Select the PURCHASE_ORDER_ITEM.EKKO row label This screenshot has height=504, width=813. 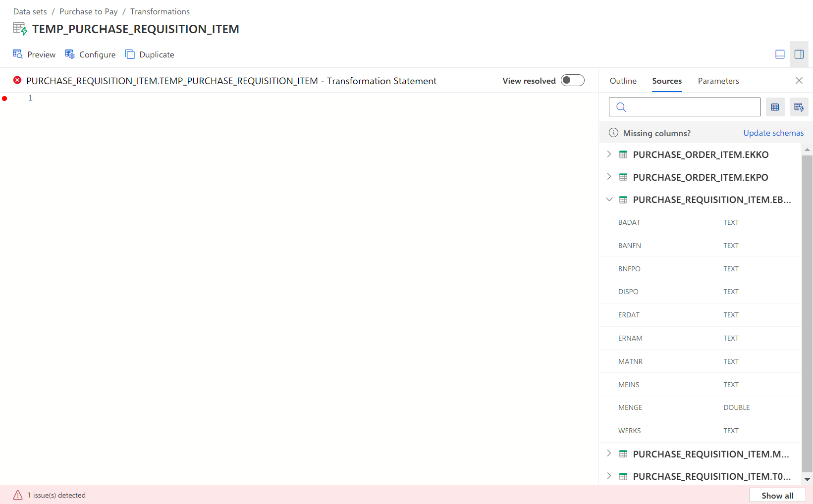coord(701,154)
